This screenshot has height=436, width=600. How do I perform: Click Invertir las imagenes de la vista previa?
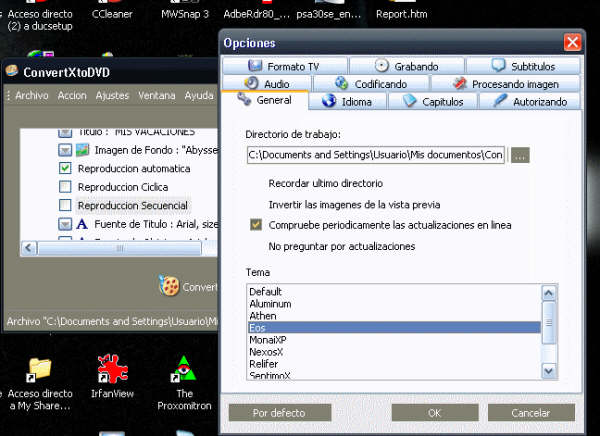click(x=354, y=205)
